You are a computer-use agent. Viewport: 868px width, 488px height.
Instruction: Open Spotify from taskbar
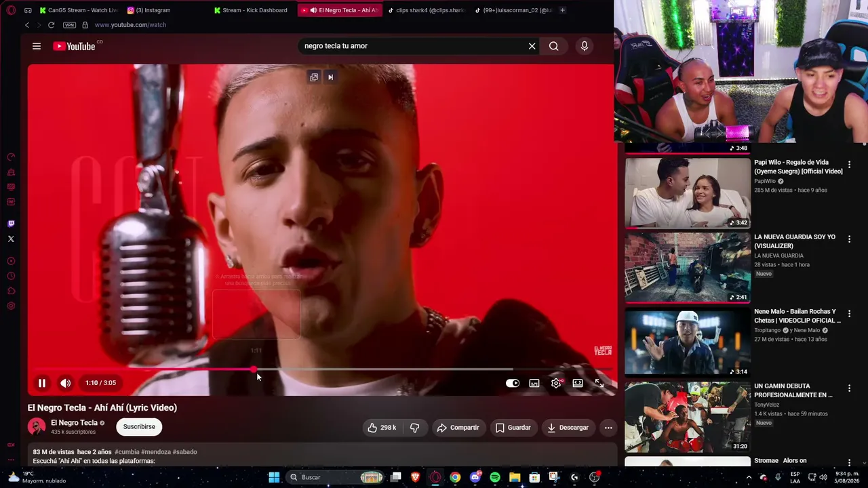pos(495,477)
